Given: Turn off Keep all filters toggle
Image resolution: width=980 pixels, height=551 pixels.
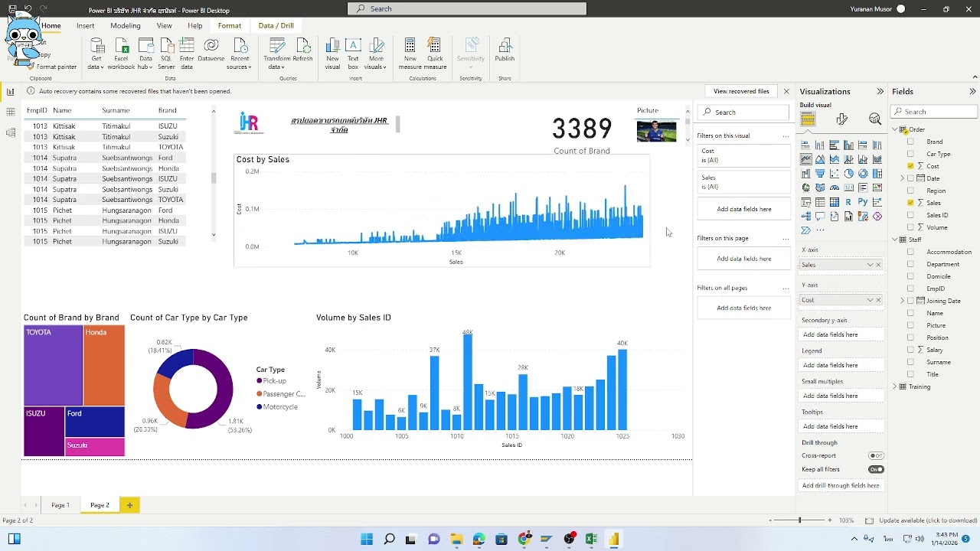Looking at the screenshot, I should (876, 469).
